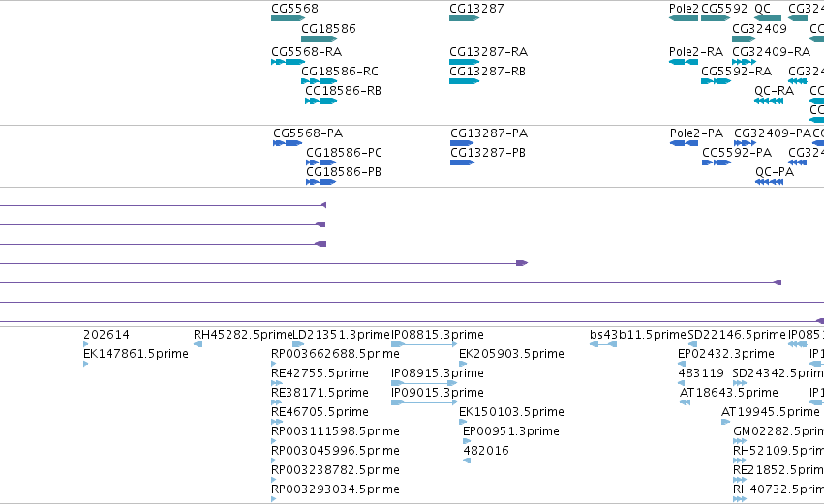Open the CG32409-RA transcript
Viewport: 824px width, 504px height.
[x=772, y=52]
